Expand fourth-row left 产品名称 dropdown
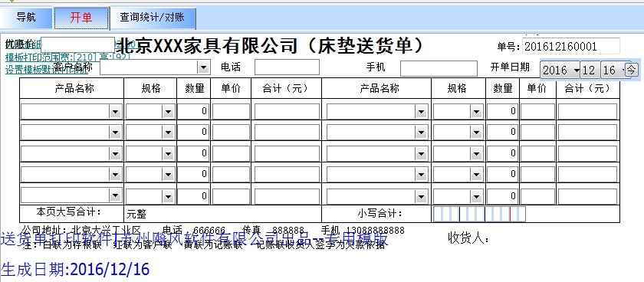Viewport: 644px width, 282px height. pyautogui.click(x=115, y=175)
